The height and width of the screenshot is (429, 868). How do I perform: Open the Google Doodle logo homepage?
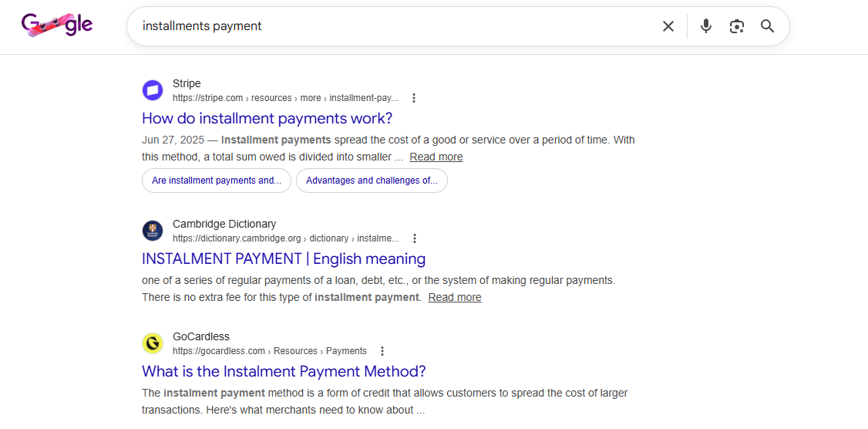(57, 25)
